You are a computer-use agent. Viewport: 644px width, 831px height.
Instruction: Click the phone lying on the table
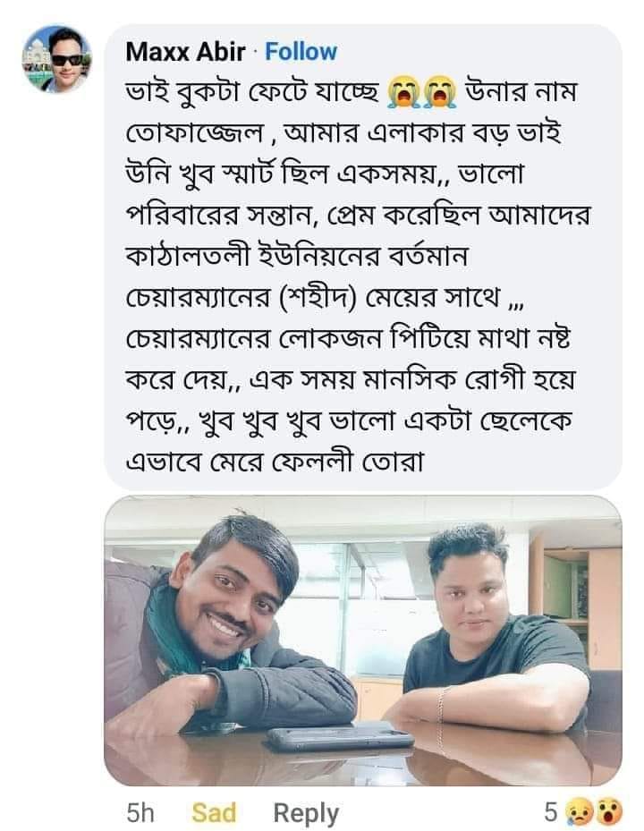click(x=339, y=736)
